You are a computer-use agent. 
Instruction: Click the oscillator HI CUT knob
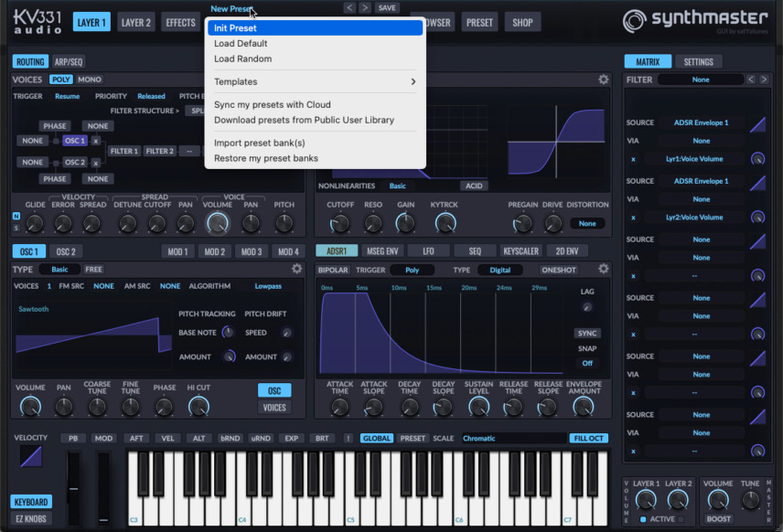coord(198,408)
